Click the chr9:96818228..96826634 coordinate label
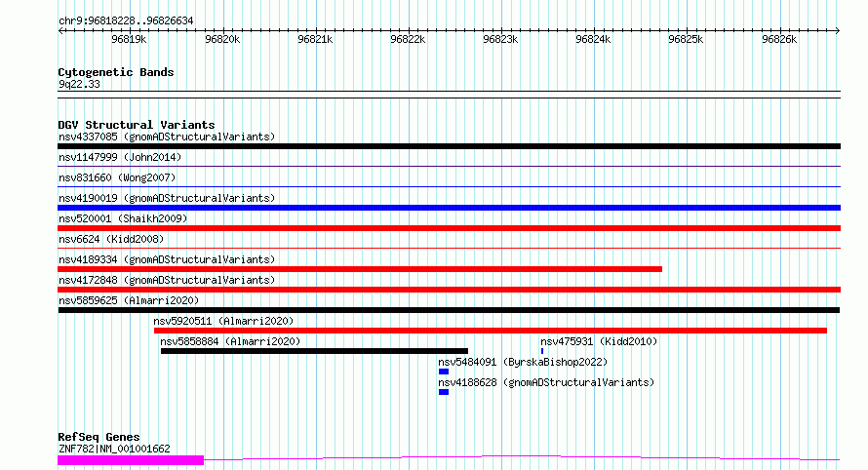This screenshot has width=868, height=470. tap(126, 21)
